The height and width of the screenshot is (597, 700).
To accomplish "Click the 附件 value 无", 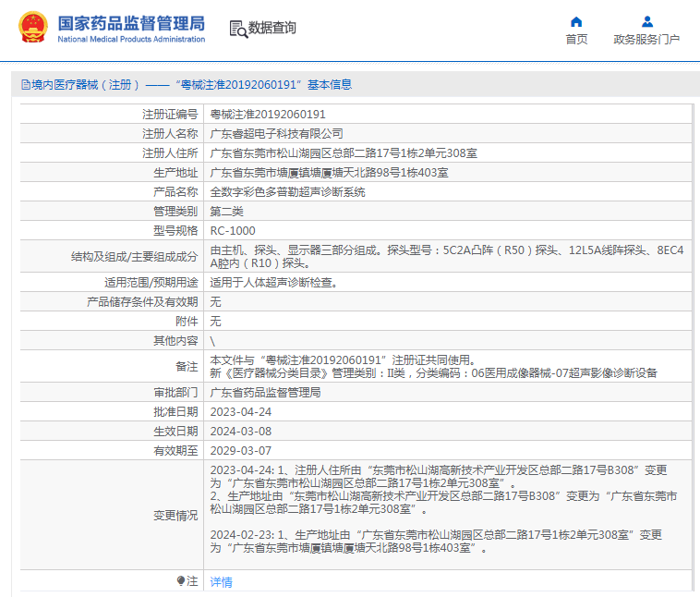I will (x=215, y=322).
